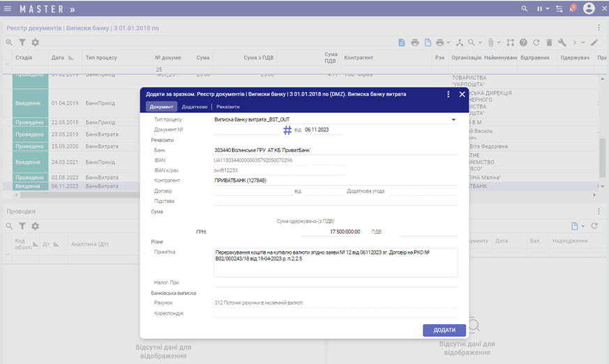Switch to the Реквізити tab
Viewport: 609px width, 364px height.
pyautogui.click(x=228, y=107)
